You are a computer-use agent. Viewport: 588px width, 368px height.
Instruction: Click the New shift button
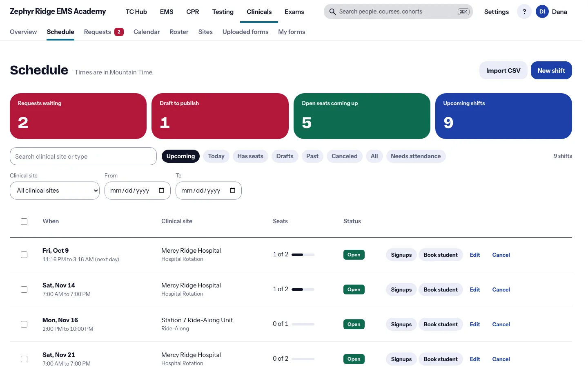(551, 70)
